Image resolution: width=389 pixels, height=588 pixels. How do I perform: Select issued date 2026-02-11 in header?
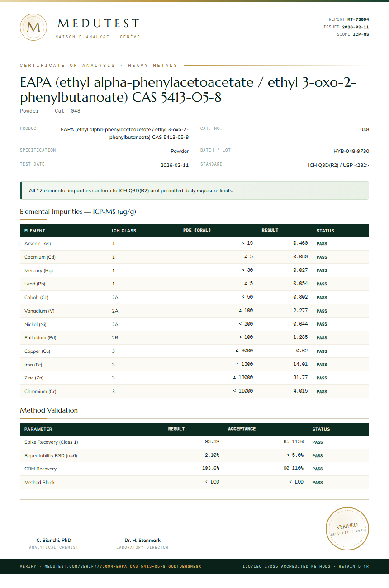(356, 27)
